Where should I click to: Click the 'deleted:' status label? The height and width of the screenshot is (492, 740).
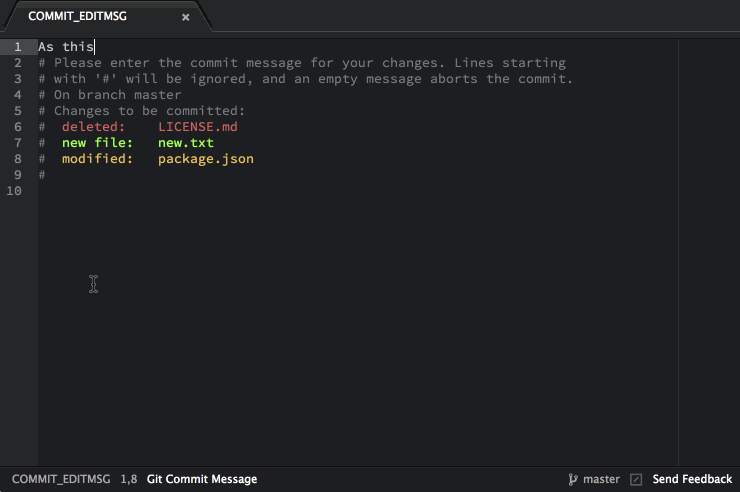93,127
